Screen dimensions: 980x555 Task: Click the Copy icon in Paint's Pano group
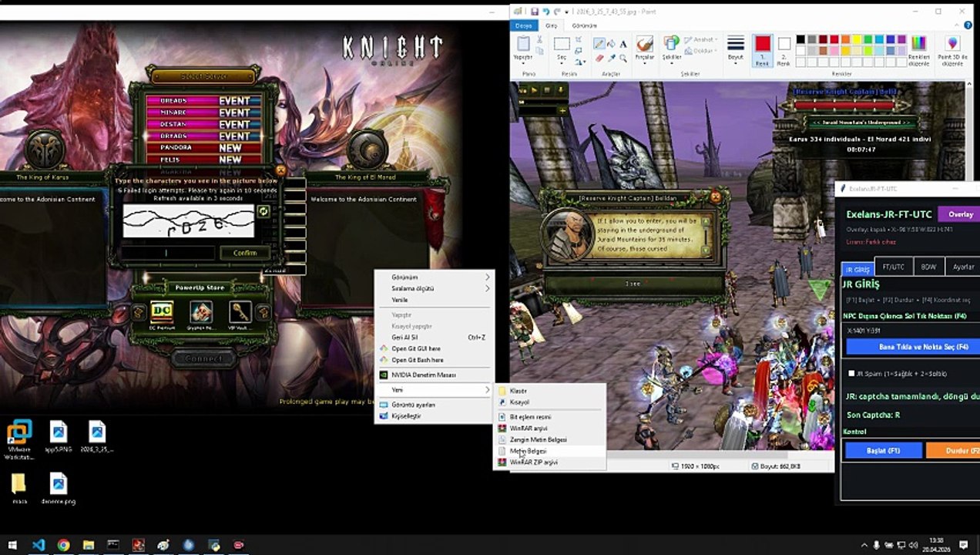pos(539,51)
